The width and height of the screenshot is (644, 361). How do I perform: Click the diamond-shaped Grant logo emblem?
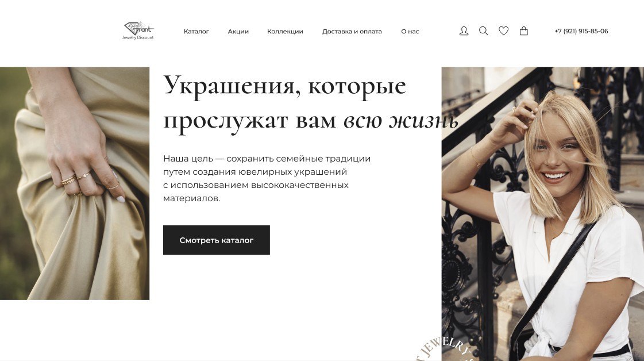coord(138,28)
